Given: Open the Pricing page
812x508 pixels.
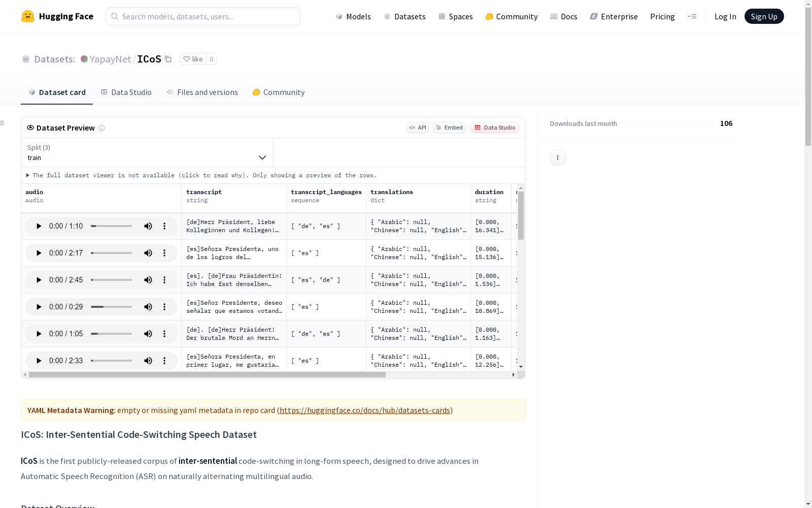Looking at the screenshot, I should point(662,16).
